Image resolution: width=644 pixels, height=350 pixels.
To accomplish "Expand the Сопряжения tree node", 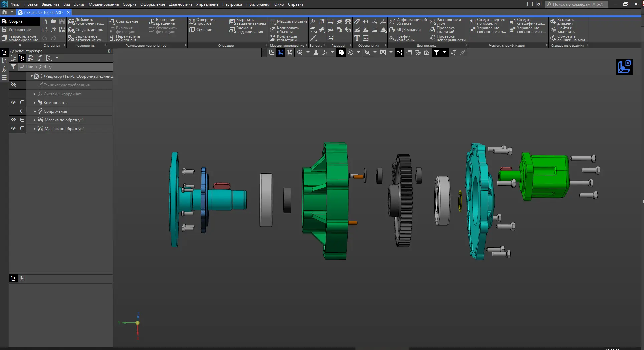I will 35,111.
